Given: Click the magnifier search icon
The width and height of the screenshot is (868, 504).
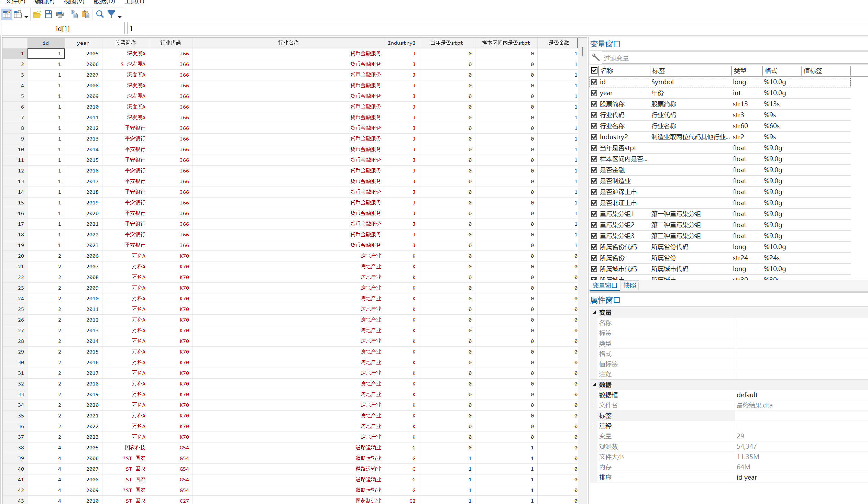Looking at the screenshot, I should pos(100,14).
